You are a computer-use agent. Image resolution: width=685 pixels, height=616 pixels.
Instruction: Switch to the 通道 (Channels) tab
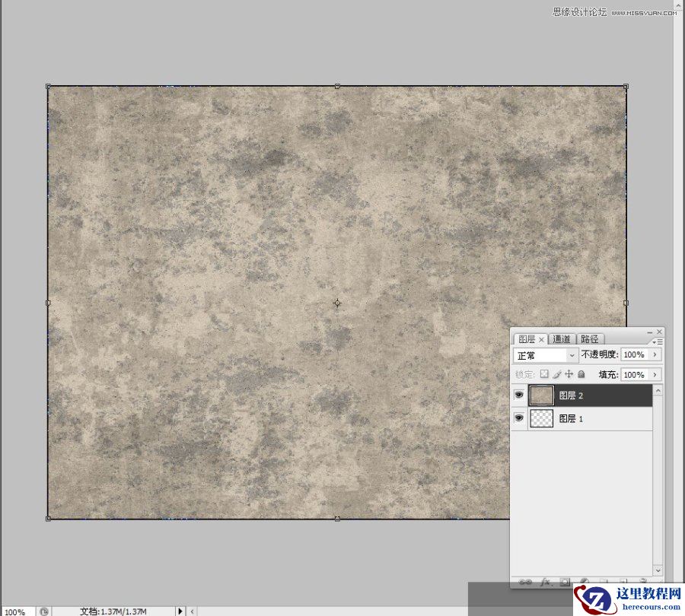pos(562,339)
